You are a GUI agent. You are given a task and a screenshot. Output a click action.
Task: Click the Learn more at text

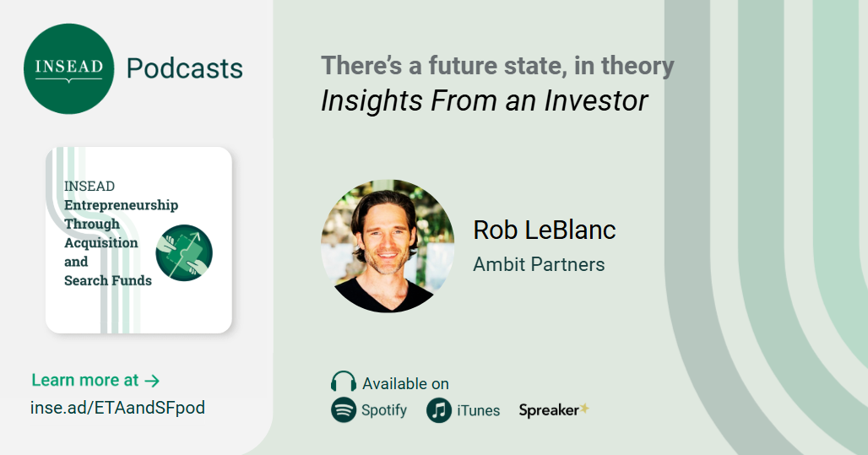pos(84,381)
